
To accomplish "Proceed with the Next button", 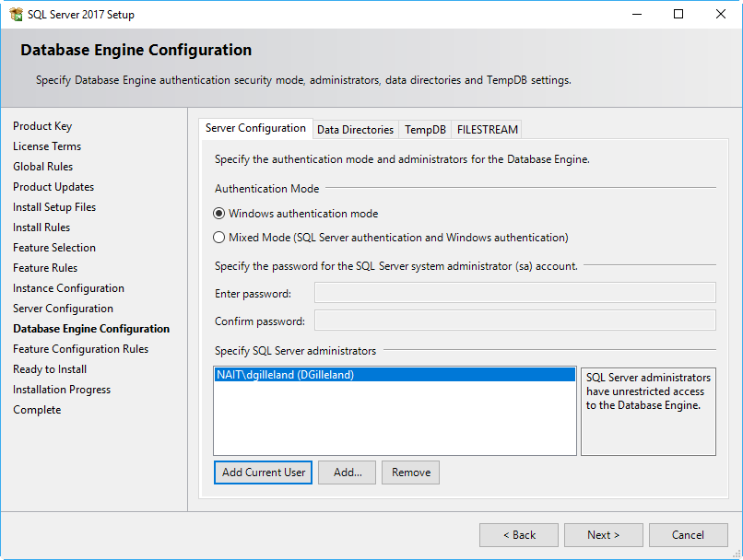I will click(603, 535).
